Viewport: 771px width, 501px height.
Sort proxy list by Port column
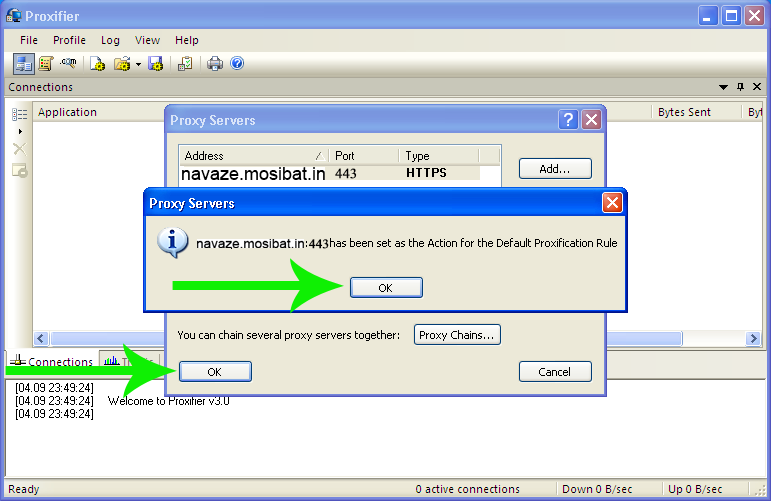coord(363,156)
